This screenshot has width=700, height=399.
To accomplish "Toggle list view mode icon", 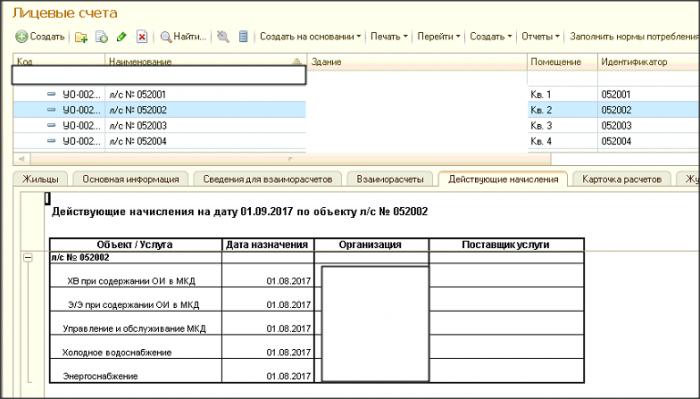I will click(x=243, y=37).
